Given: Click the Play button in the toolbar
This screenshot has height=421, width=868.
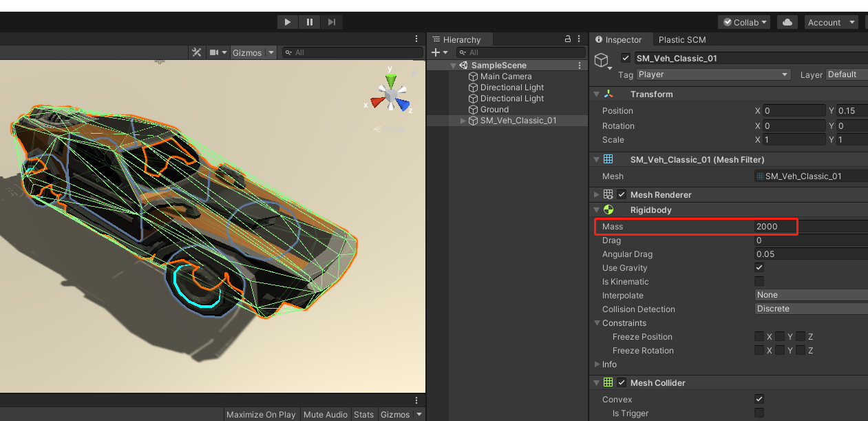Looking at the screenshot, I should (x=287, y=22).
